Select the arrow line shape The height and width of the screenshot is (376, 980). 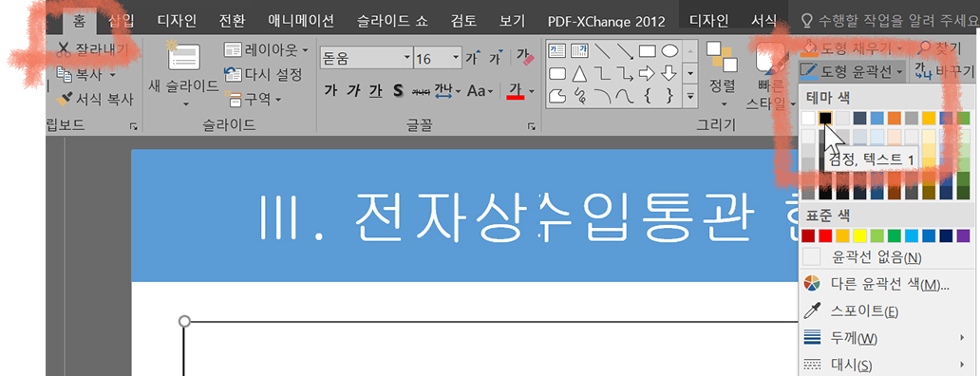tap(625, 50)
